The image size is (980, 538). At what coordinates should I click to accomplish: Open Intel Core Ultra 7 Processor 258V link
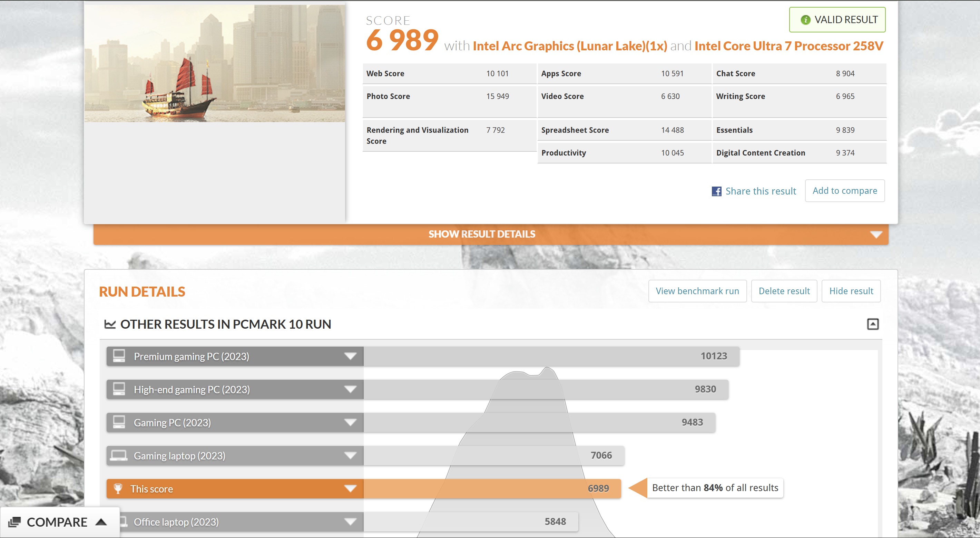tap(788, 46)
